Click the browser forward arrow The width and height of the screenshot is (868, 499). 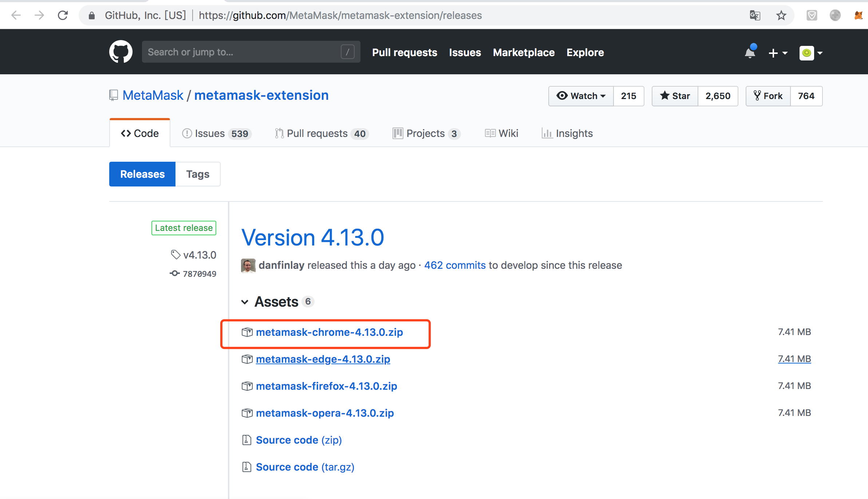tap(39, 15)
